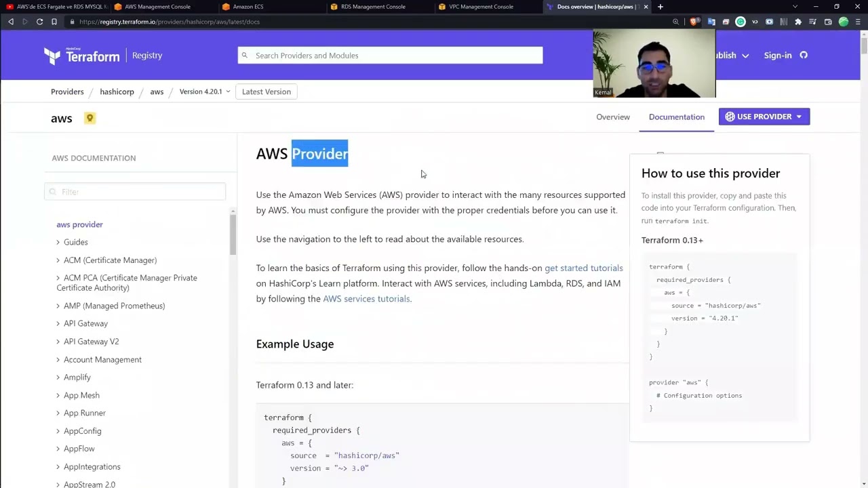Open a new browser tab with plus button
The height and width of the screenshot is (488, 868).
[660, 7]
